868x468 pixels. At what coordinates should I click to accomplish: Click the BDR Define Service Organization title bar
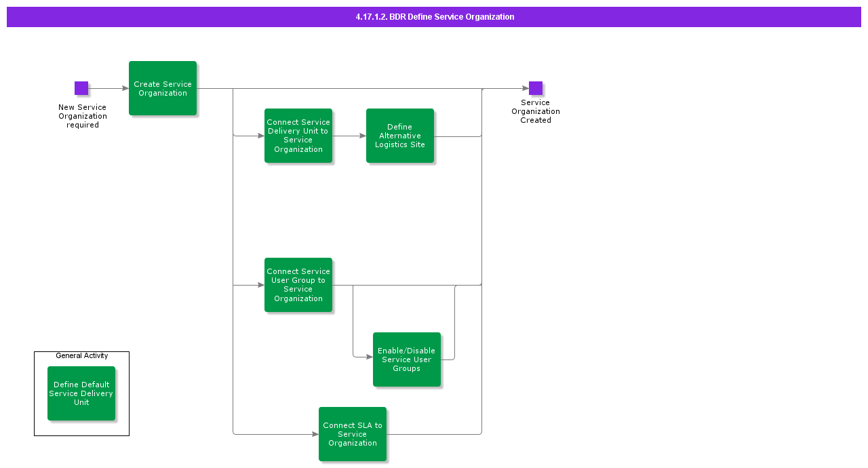(x=434, y=17)
